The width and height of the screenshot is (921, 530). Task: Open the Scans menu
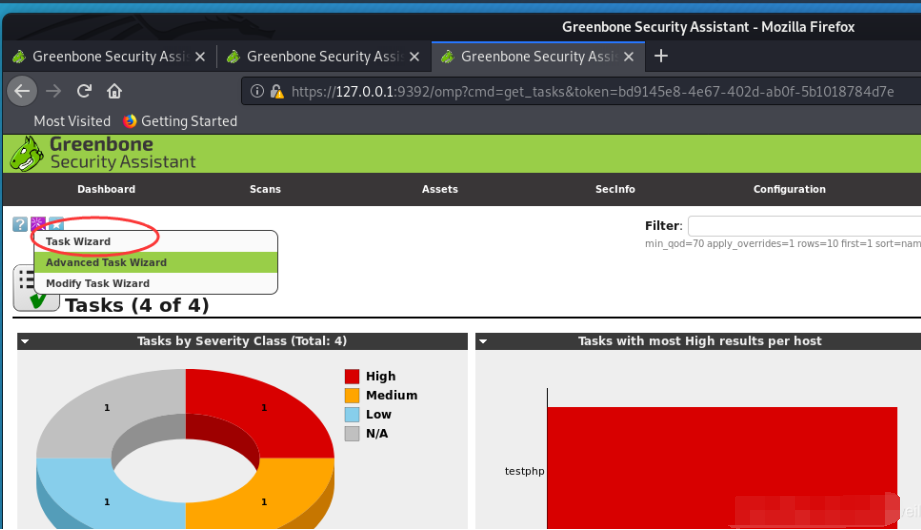tap(265, 189)
